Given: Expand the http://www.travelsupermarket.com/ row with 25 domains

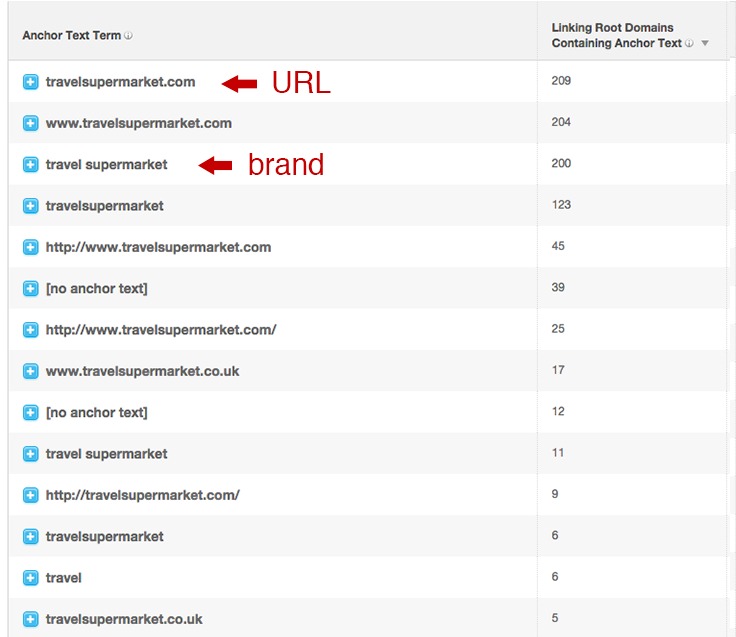Looking at the screenshot, I should pyautogui.click(x=31, y=330).
